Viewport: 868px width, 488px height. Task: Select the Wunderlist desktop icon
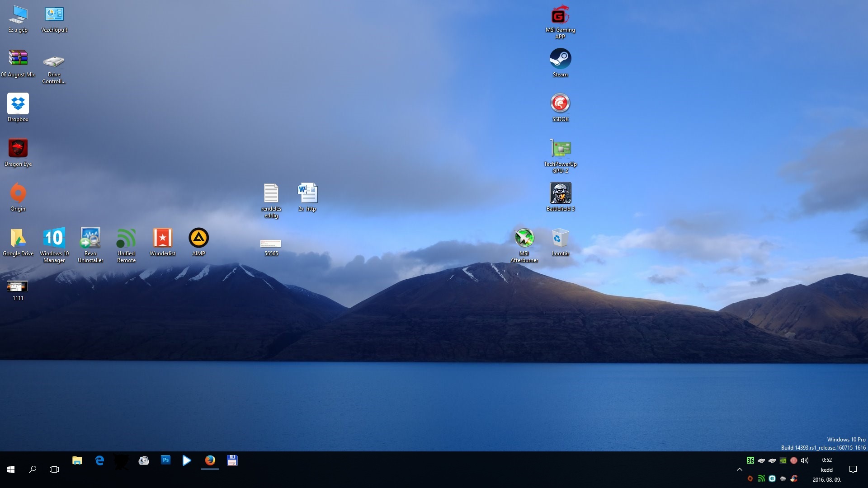click(163, 243)
